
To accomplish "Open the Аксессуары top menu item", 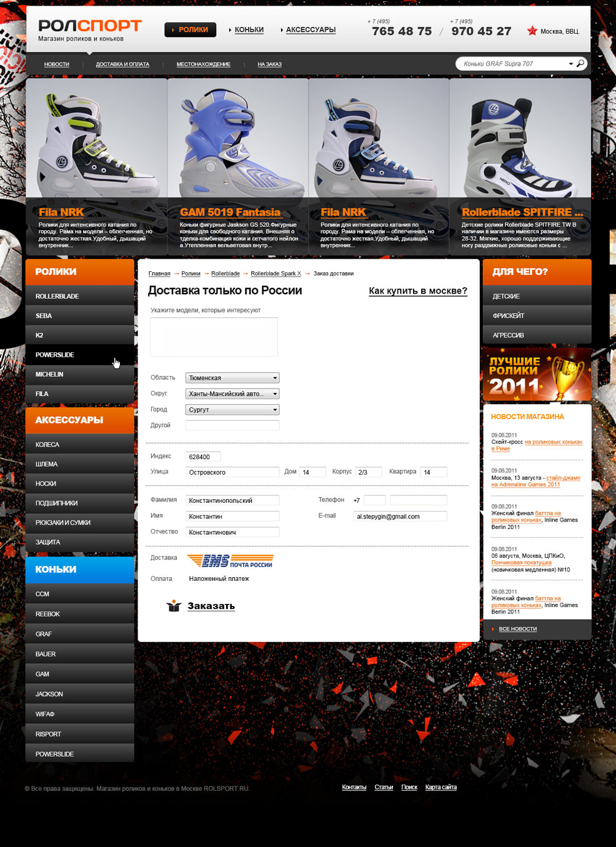I will coord(310,30).
